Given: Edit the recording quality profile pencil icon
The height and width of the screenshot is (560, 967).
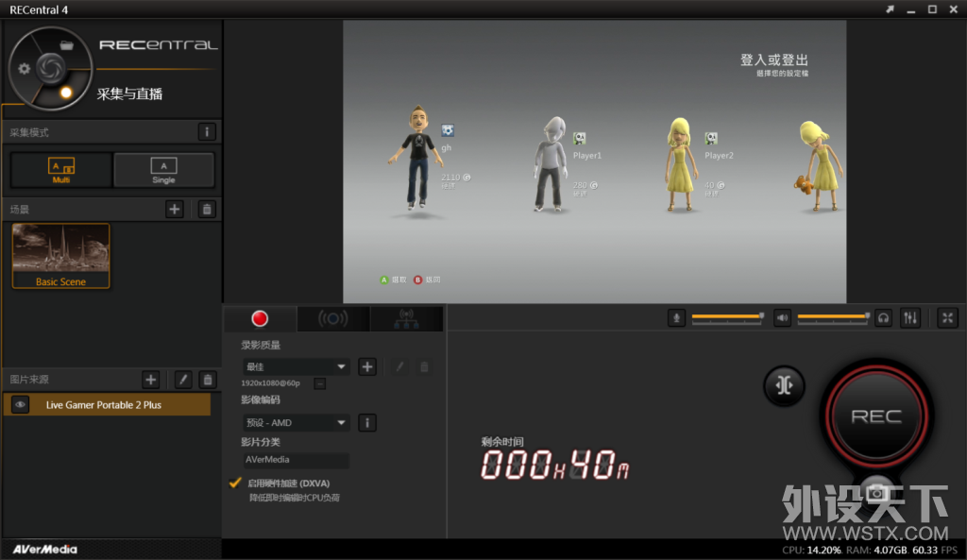Looking at the screenshot, I should click(399, 366).
